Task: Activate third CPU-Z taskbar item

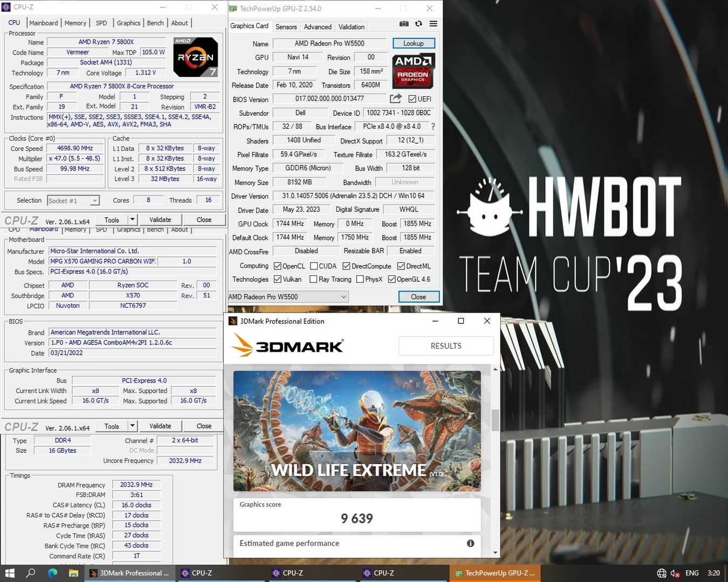Action: 403,573
